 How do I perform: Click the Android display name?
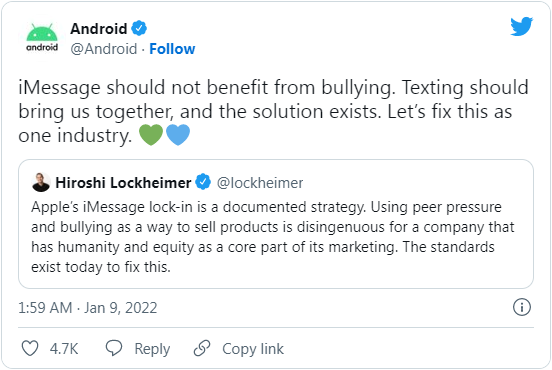(x=99, y=29)
